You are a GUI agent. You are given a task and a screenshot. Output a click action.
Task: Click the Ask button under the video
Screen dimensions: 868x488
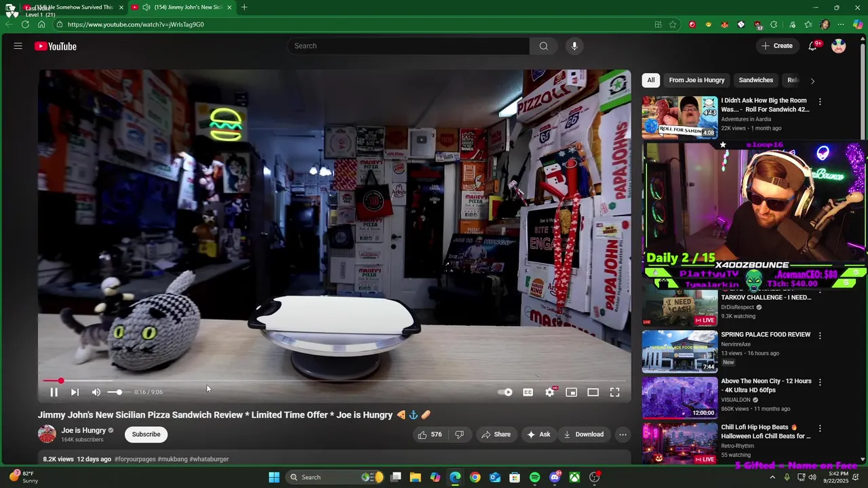click(538, 434)
